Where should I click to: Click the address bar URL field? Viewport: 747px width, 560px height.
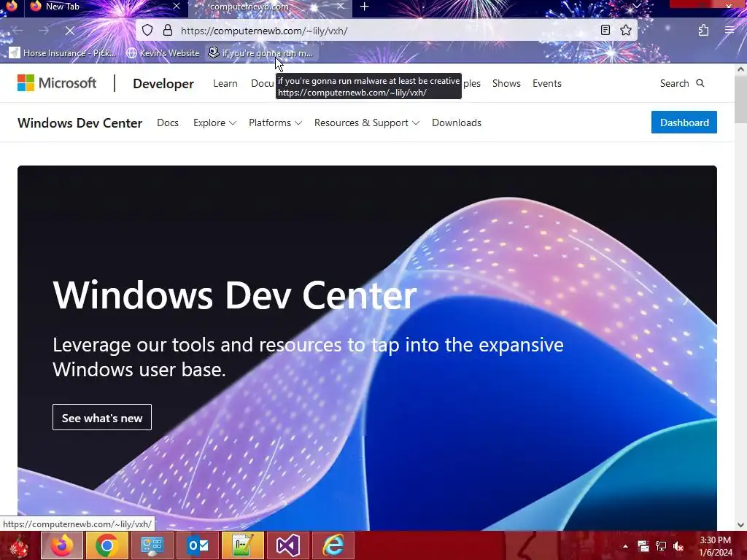pos(386,31)
